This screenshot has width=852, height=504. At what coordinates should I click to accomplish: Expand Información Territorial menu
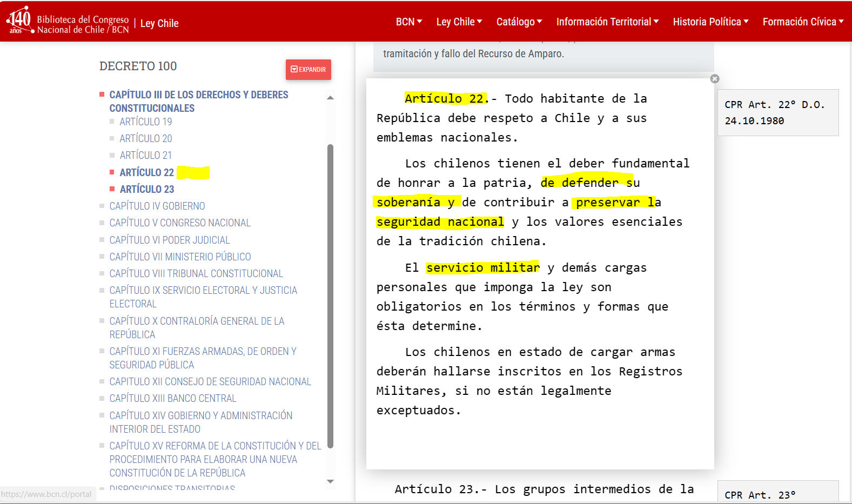tap(608, 22)
